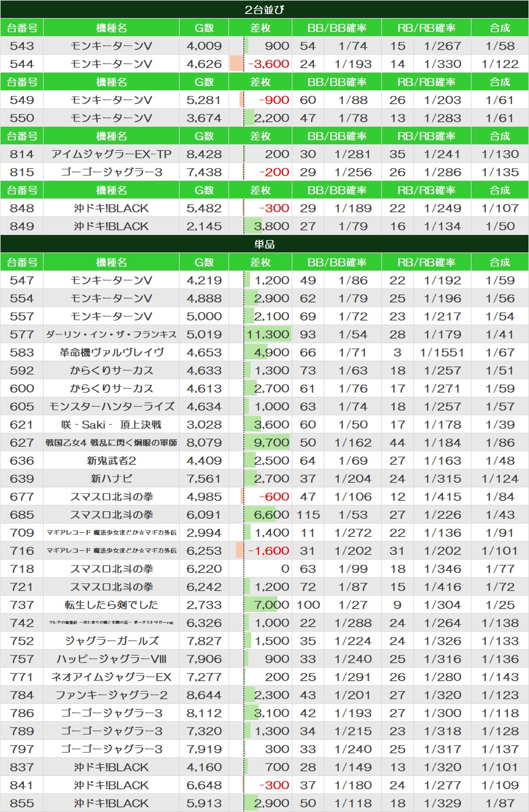The image size is (529, 812).
Task: Click the 7,000 value in row 737
Action: [x=271, y=605]
